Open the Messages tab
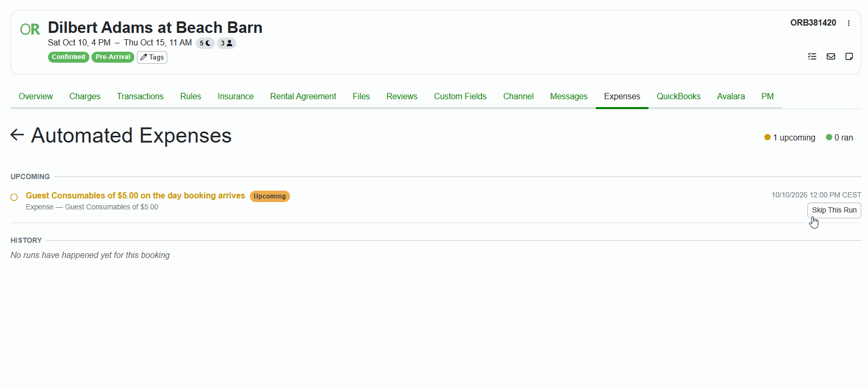This screenshot has height=388, width=868. 569,96
